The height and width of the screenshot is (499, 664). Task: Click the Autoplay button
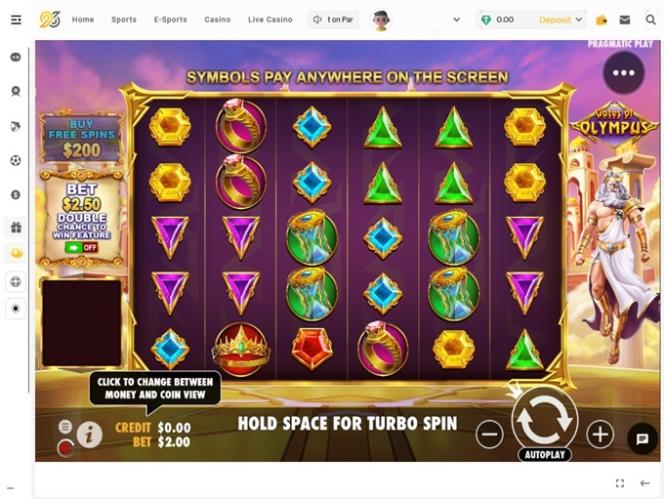click(545, 455)
